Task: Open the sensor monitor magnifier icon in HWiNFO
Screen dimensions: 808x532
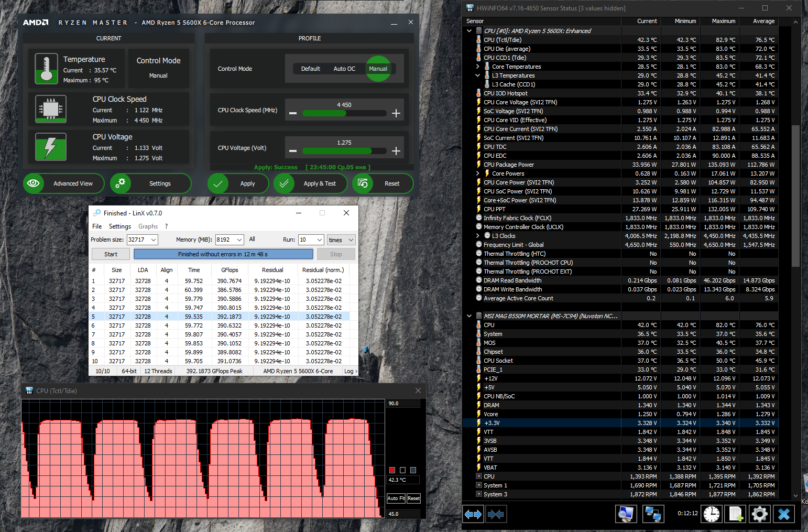Action: [626, 514]
